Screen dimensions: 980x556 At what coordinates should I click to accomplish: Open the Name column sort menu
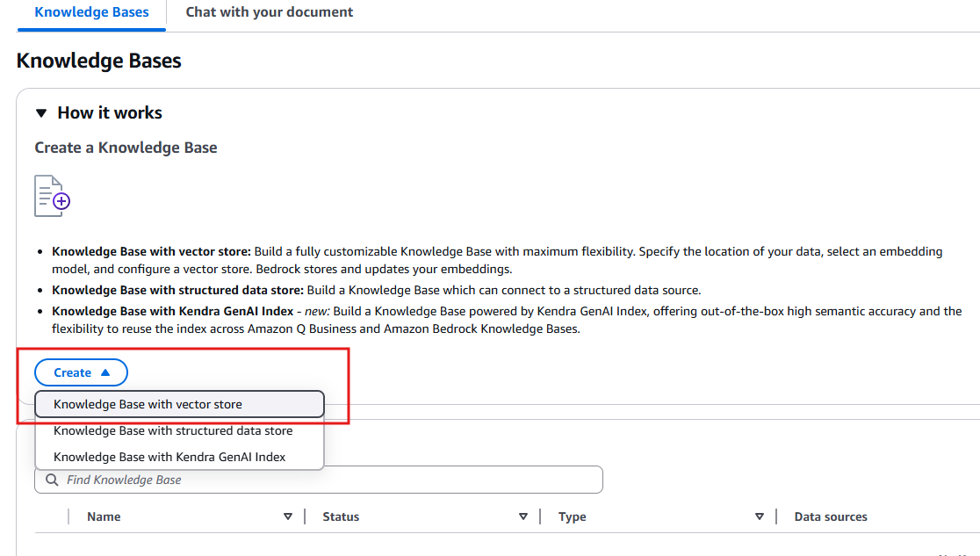click(x=289, y=516)
